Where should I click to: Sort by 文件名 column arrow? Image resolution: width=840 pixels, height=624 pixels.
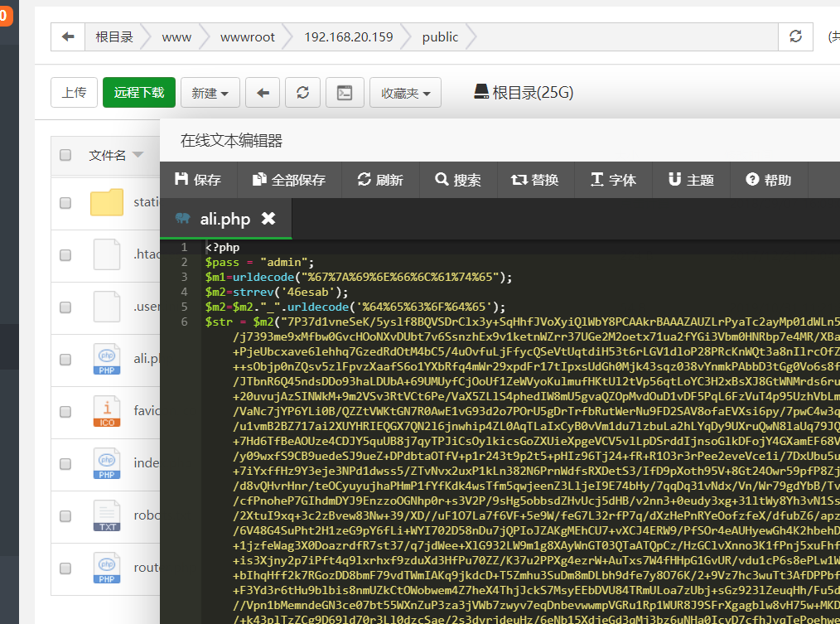[x=138, y=155]
